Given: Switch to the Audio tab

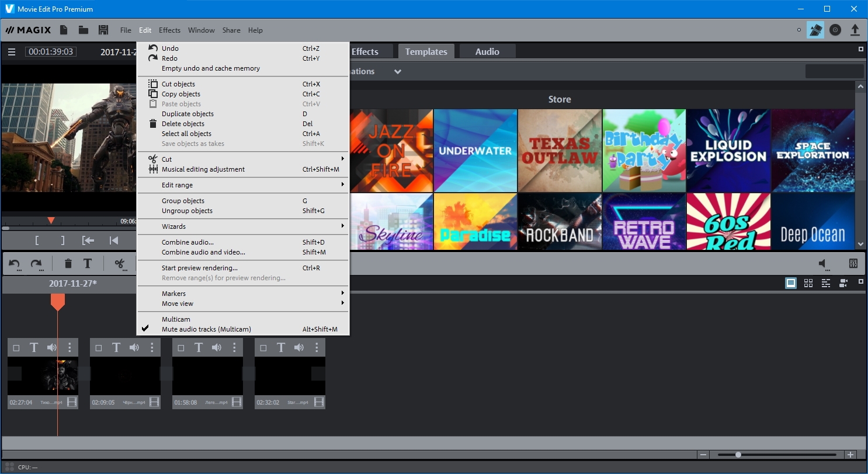Looking at the screenshot, I should pos(487,51).
